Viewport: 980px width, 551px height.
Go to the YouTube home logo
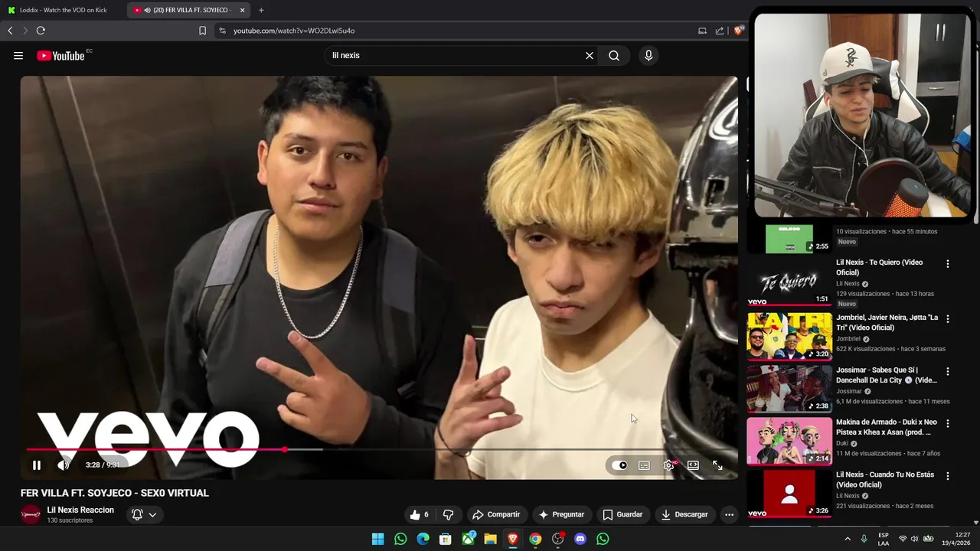(x=60, y=56)
